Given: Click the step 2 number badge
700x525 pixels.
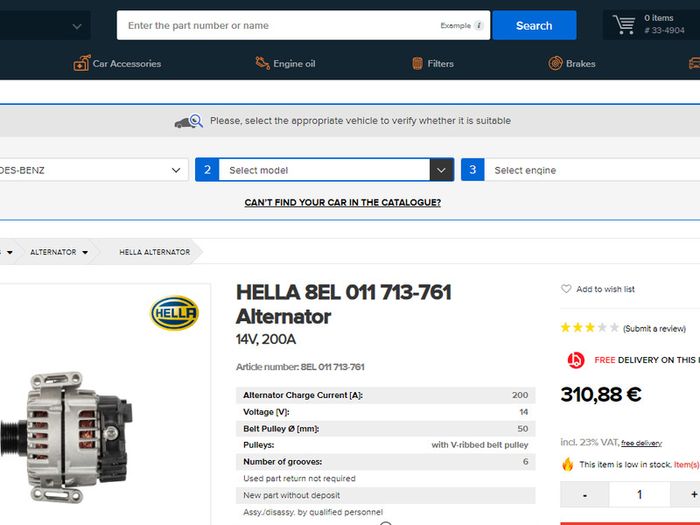Looking at the screenshot, I should [x=207, y=170].
